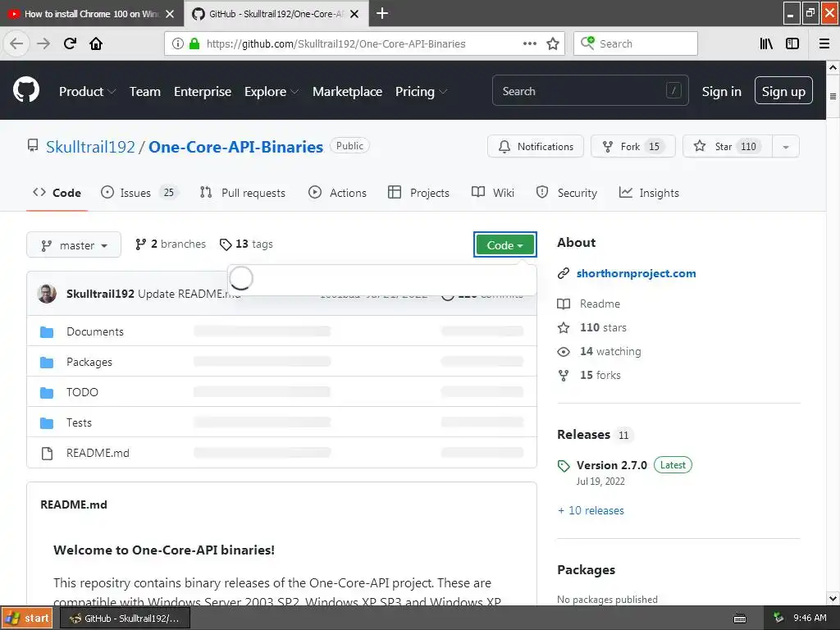Open the Documents folder
The height and width of the screenshot is (630, 840).
click(95, 331)
